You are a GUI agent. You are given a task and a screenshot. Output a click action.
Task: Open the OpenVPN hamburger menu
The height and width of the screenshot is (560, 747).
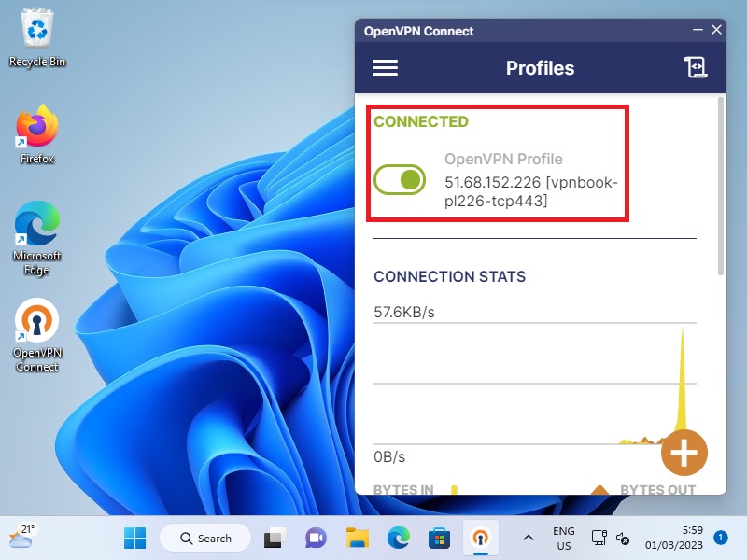(x=386, y=68)
